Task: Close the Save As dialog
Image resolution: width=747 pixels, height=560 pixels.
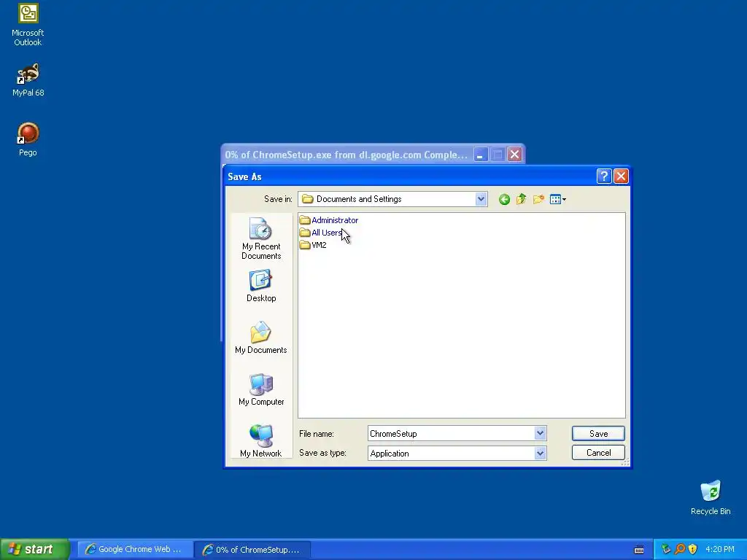Action: [621, 176]
